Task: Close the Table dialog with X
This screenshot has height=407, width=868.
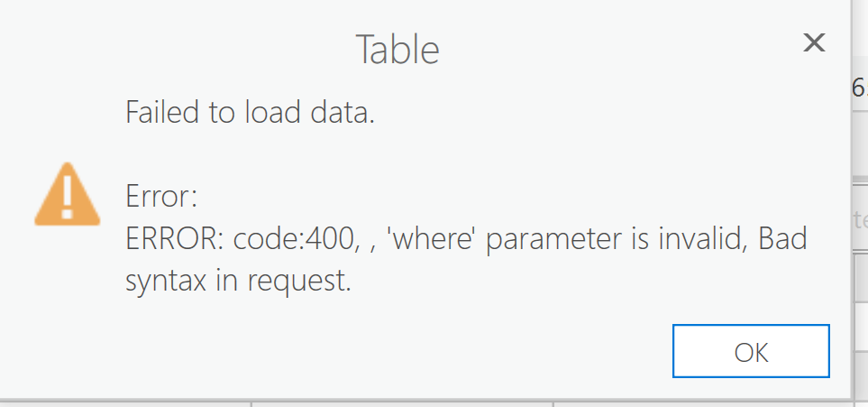Action: pos(814,42)
